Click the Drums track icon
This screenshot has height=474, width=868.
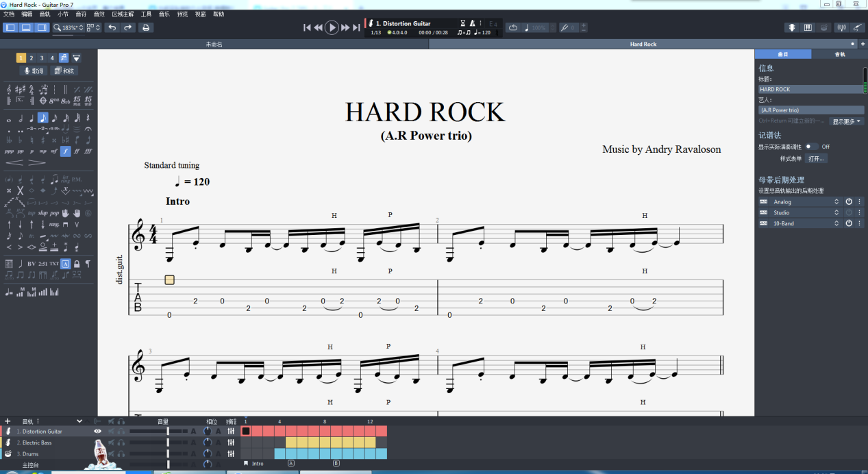tap(8, 453)
